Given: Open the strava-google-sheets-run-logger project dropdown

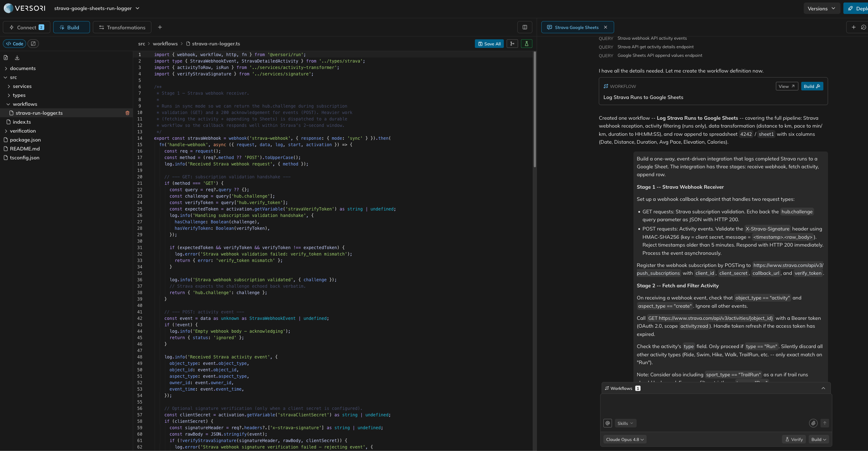Looking at the screenshot, I should click(x=97, y=8).
